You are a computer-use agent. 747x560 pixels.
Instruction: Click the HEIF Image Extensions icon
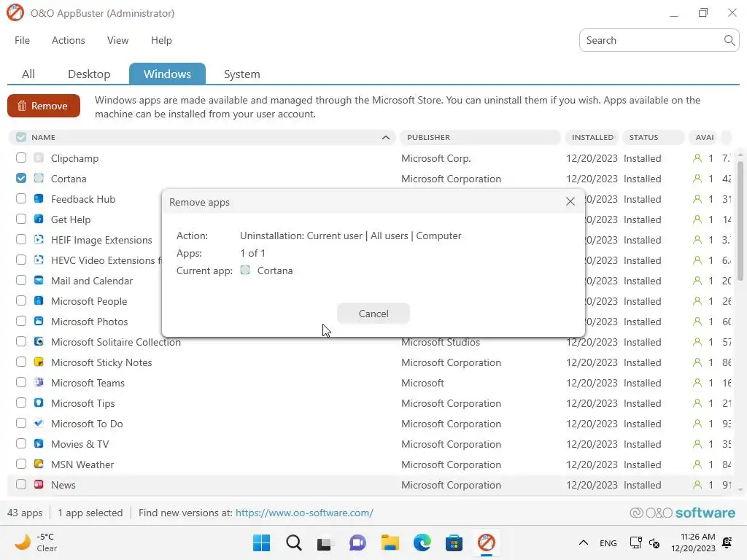[39, 239]
